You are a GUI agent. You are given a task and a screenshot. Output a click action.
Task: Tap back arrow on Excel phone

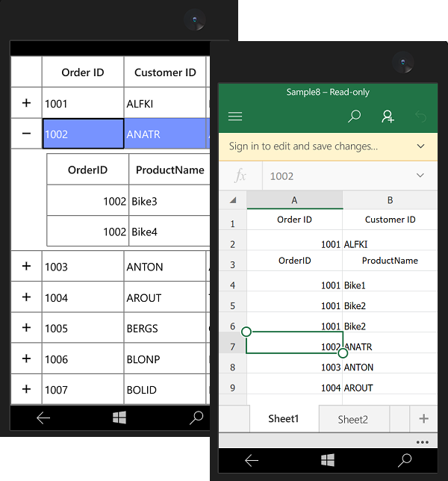[252, 460]
